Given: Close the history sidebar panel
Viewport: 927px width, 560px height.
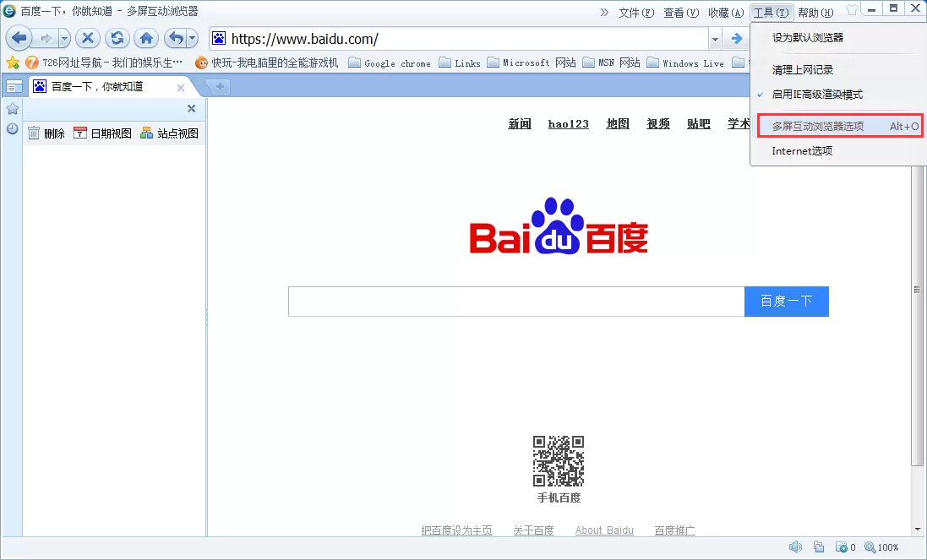Looking at the screenshot, I should coord(191,109).
